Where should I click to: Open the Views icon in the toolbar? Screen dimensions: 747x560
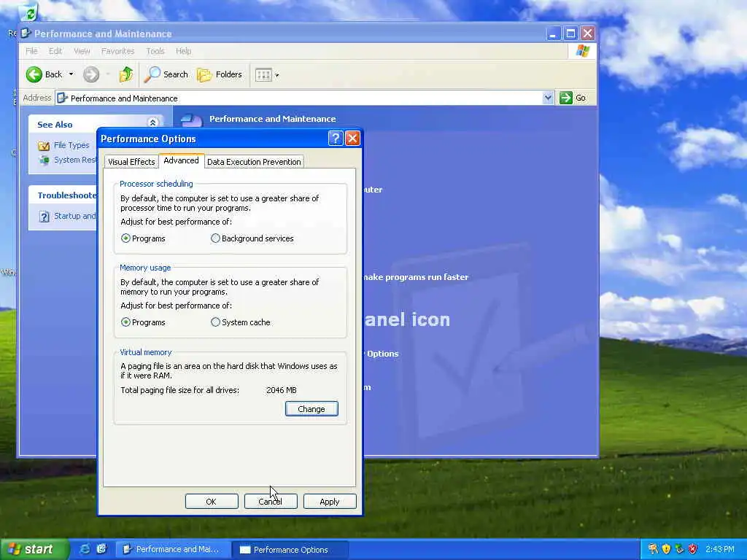(x=263, y=75)
